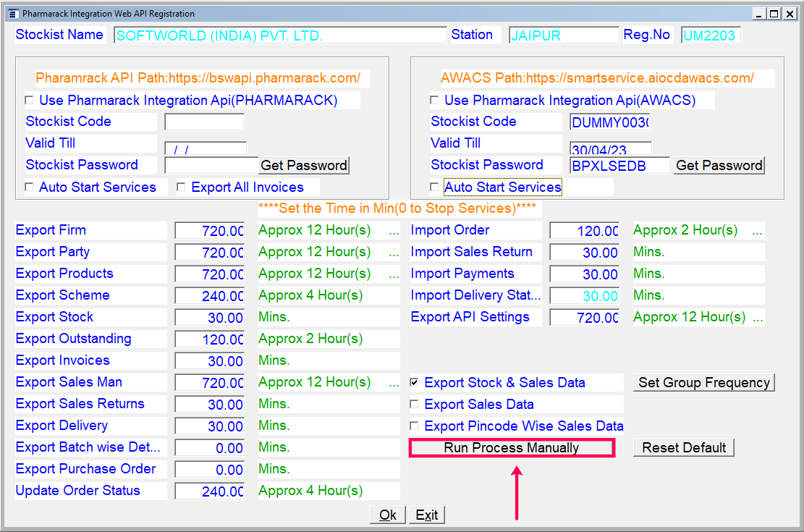Click the Export Firm time field

tap(210, 231)
